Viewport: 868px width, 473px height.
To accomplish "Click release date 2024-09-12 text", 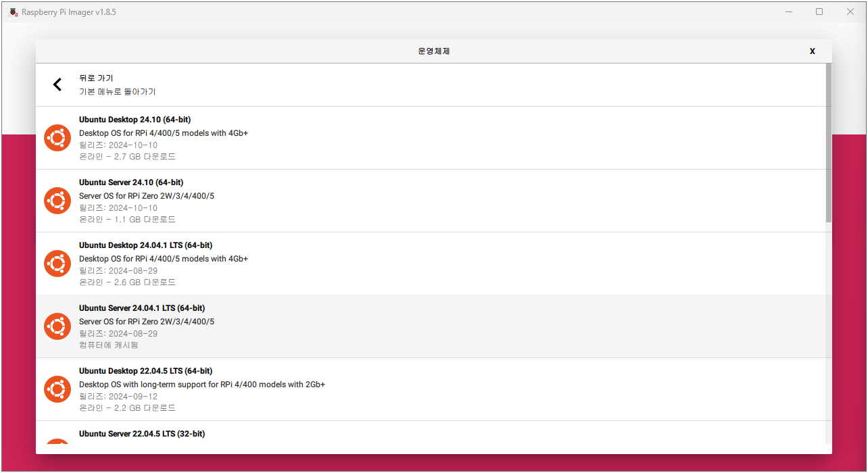I will coord(118,397).
